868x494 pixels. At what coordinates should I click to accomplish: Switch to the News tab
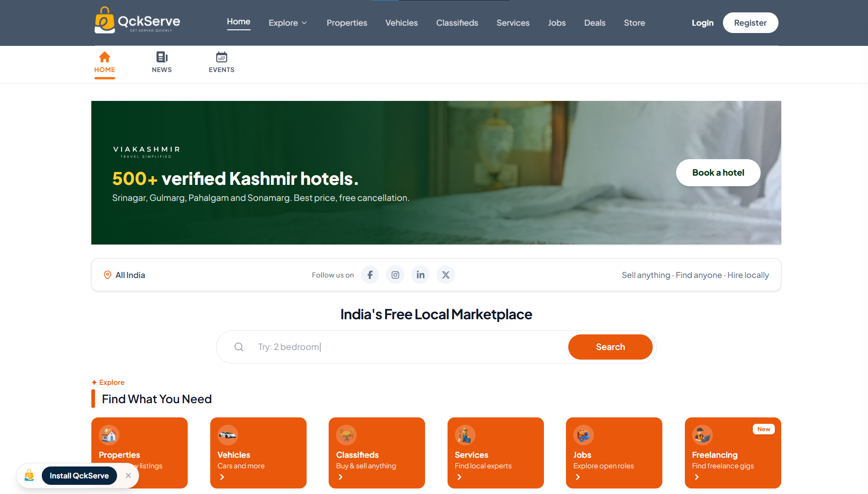coord(162,62)
